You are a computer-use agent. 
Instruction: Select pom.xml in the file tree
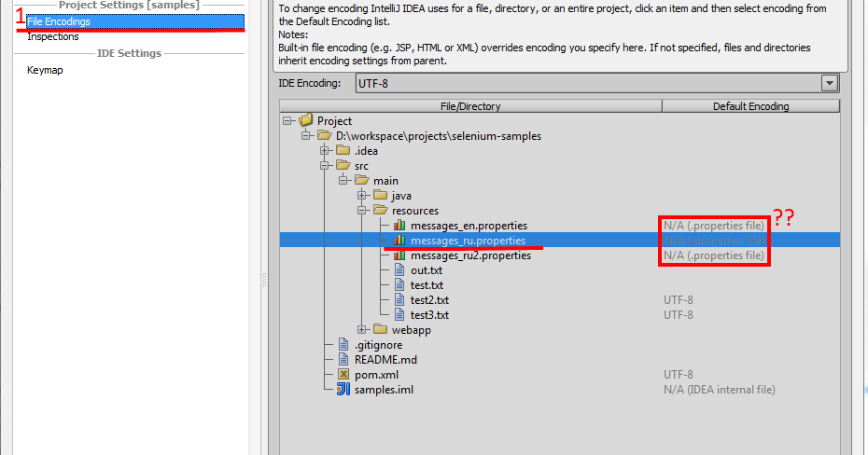(x=376, y=375)
